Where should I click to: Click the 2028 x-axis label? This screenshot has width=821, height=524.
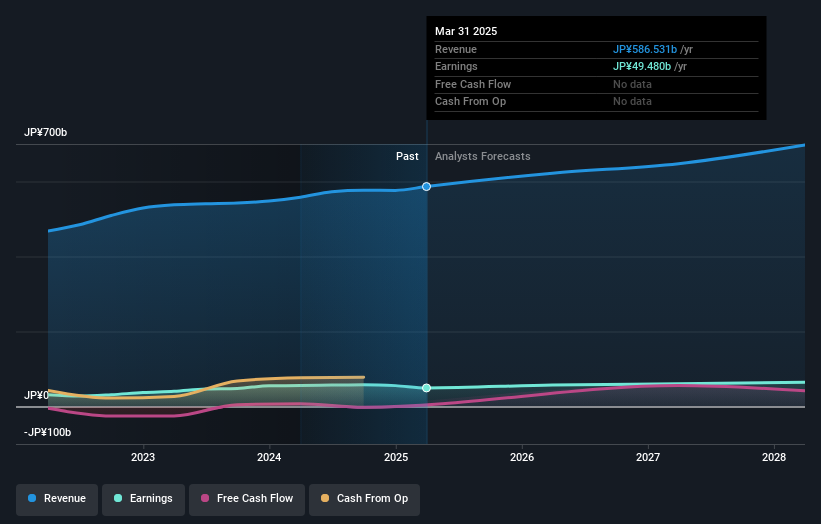pos(774,457)
